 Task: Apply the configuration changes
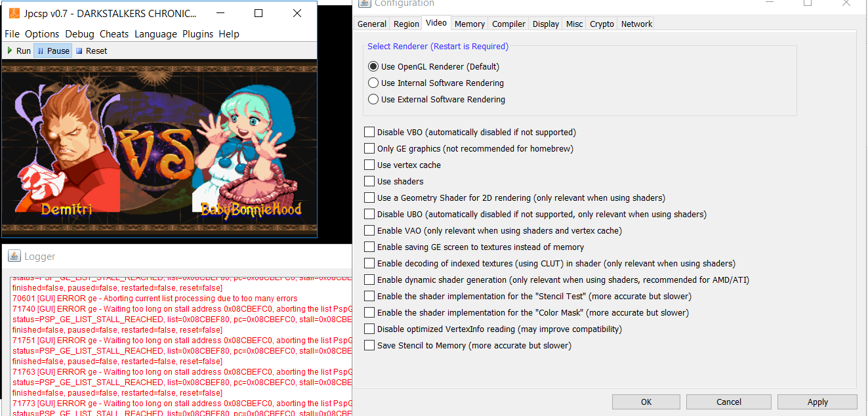(817, 402)
